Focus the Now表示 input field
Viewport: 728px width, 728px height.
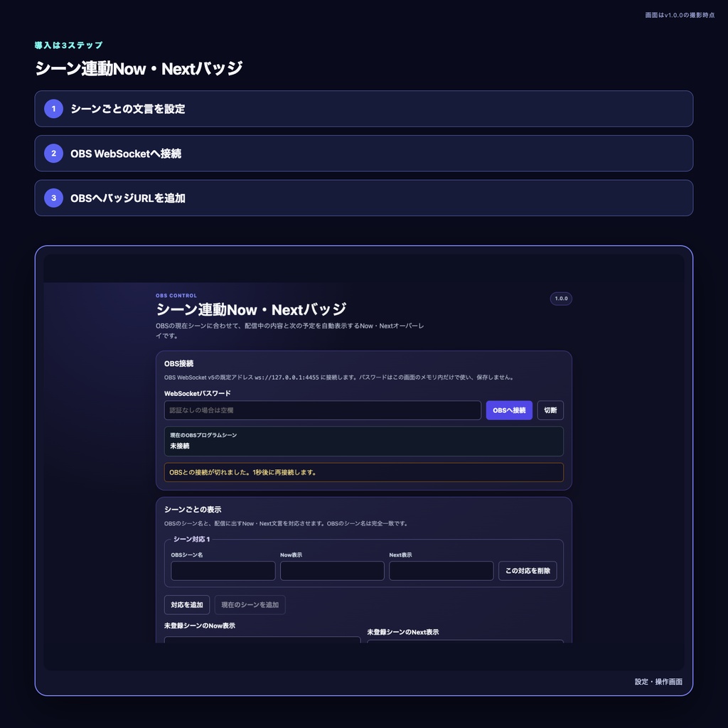pyautogui.click(x=332, y=571)
